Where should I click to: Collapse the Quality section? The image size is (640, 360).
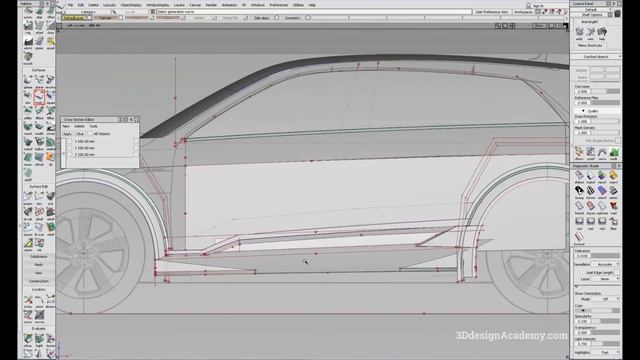click(583, 111)
